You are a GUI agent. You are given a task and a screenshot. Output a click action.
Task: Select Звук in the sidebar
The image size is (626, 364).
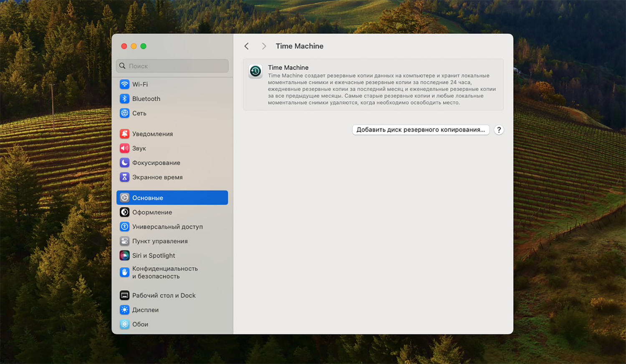pos(139,148)
